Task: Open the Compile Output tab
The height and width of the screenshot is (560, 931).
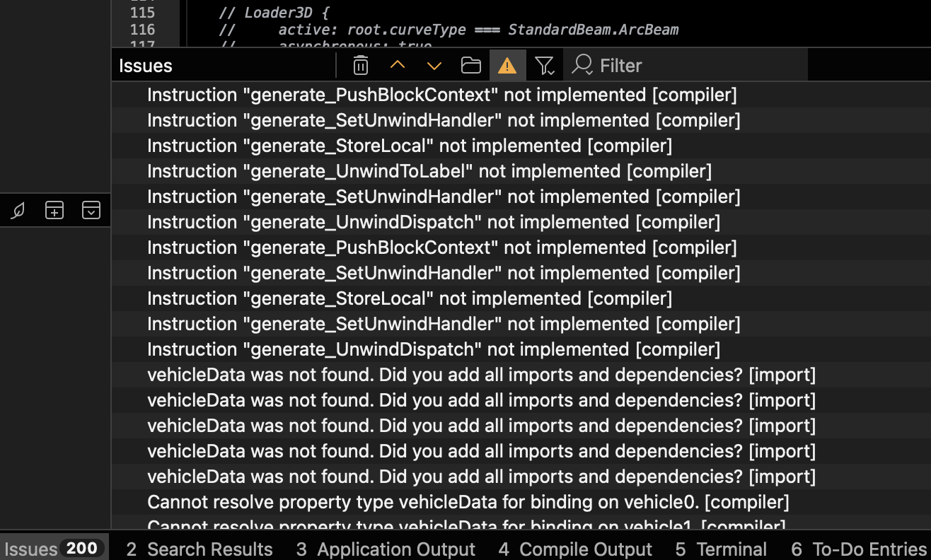Action: [x=575, y=549]
